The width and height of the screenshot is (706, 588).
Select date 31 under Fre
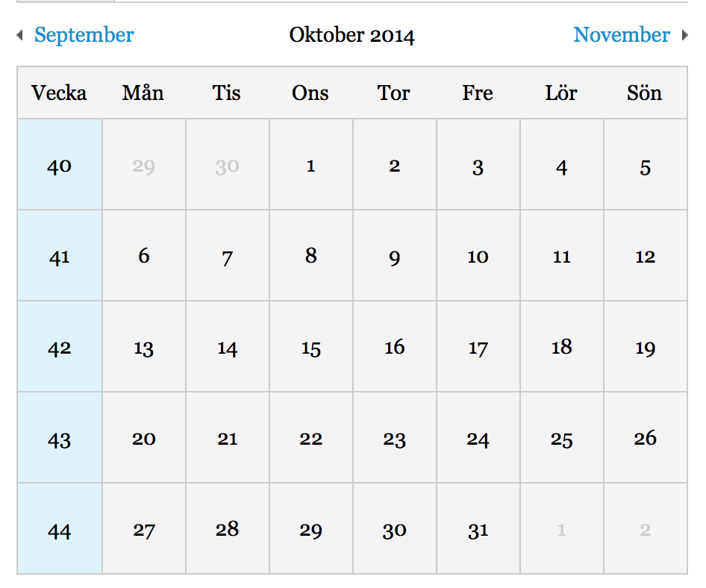[478, 528]
